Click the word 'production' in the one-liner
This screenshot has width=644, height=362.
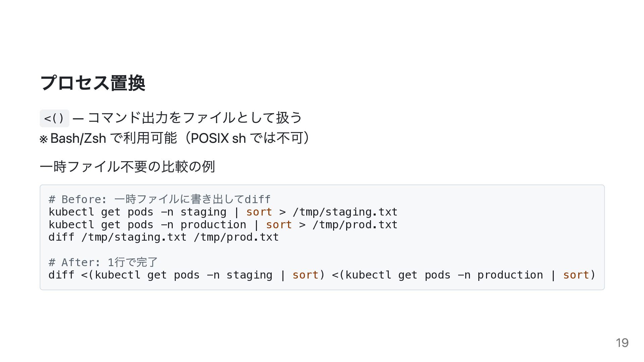(510, 275)
